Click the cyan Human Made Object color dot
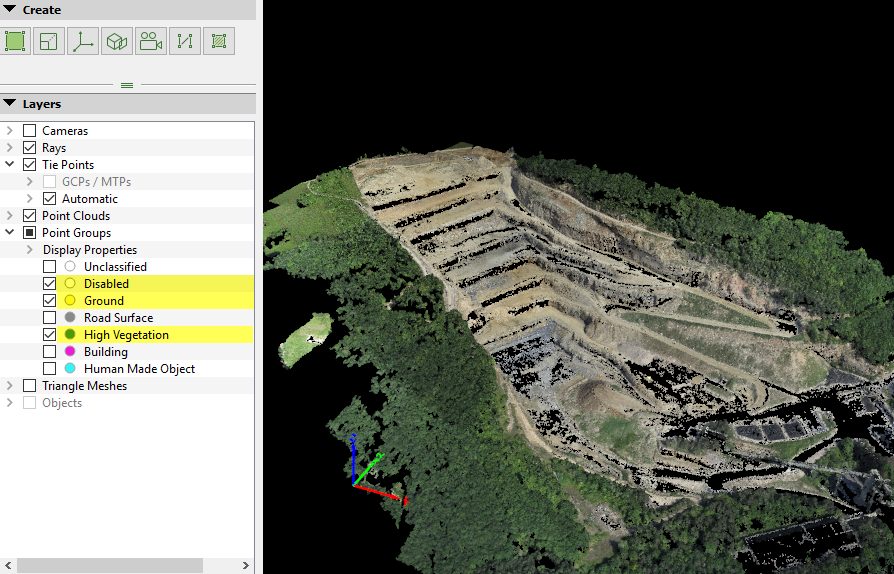 [70, 369]
